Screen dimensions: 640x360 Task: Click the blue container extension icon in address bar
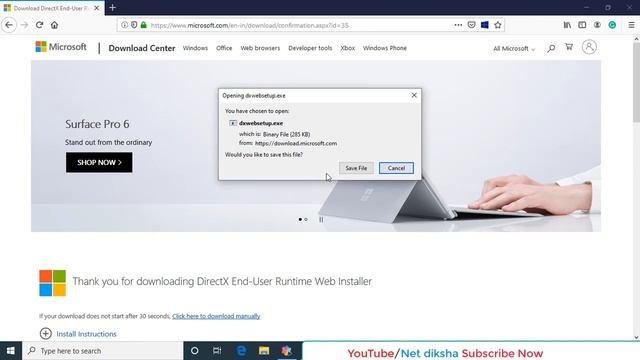pos(484,25)
